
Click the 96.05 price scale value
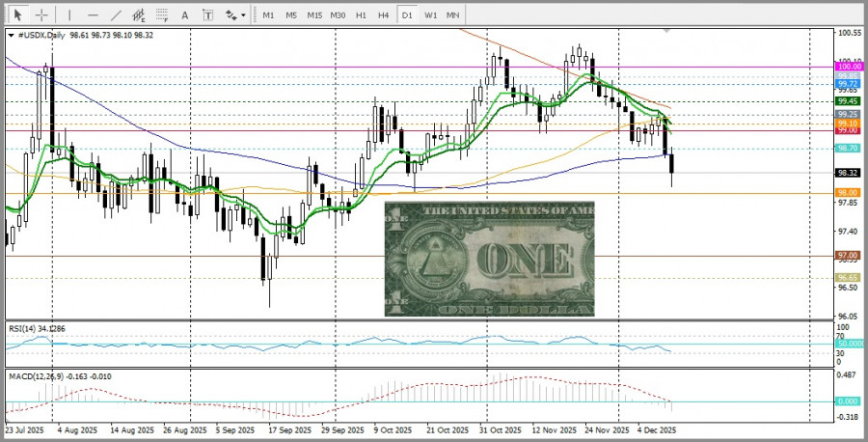[848, 317]
